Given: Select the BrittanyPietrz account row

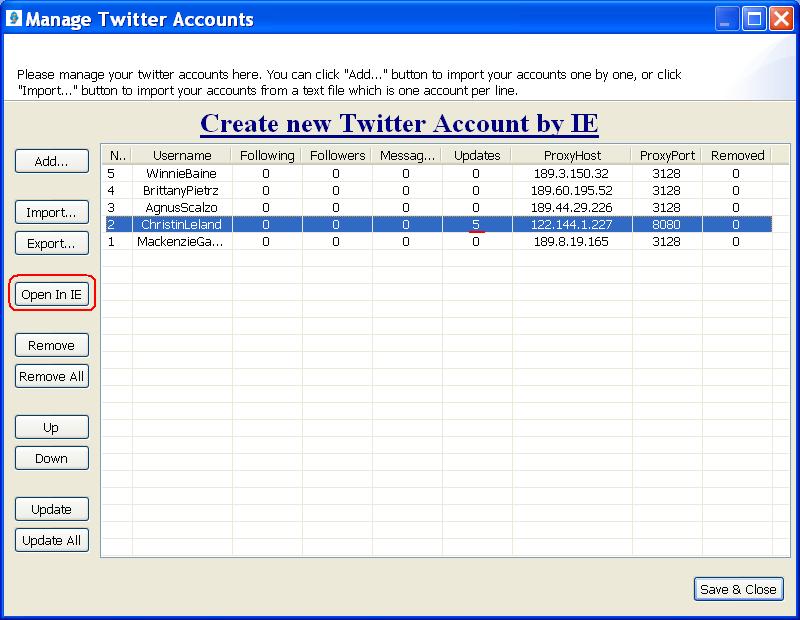Looking at the screenshot, I should (x=439, y=190).
